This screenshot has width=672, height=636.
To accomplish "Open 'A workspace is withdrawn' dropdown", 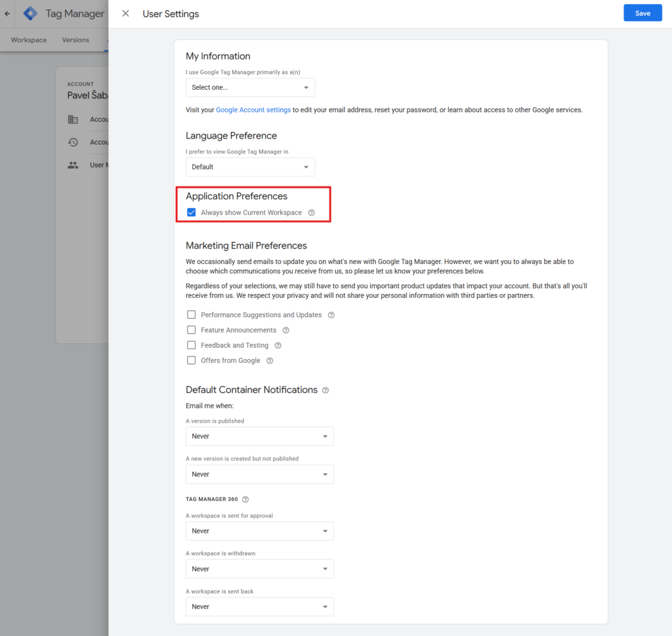I will tap(260, 569).
